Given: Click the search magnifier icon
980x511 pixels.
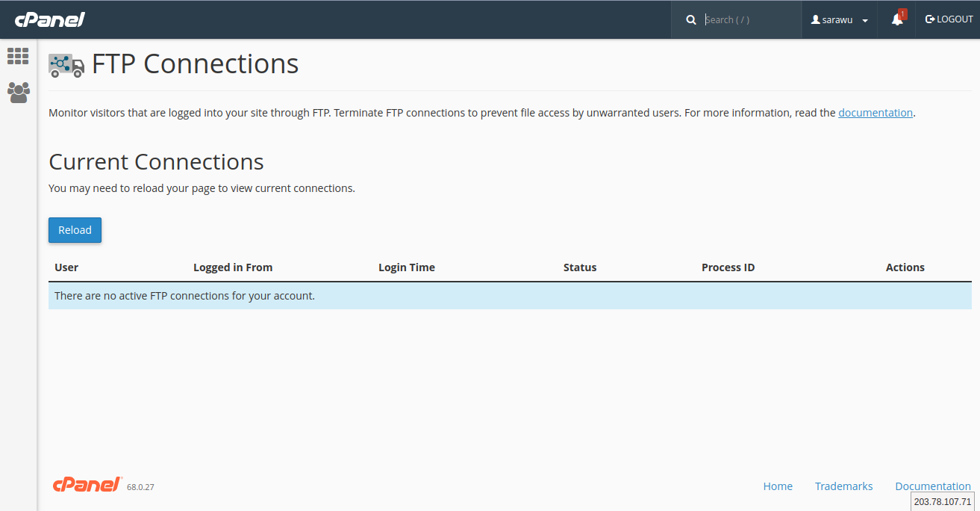Looking at the screenshot, I should (x=691, y=20).
